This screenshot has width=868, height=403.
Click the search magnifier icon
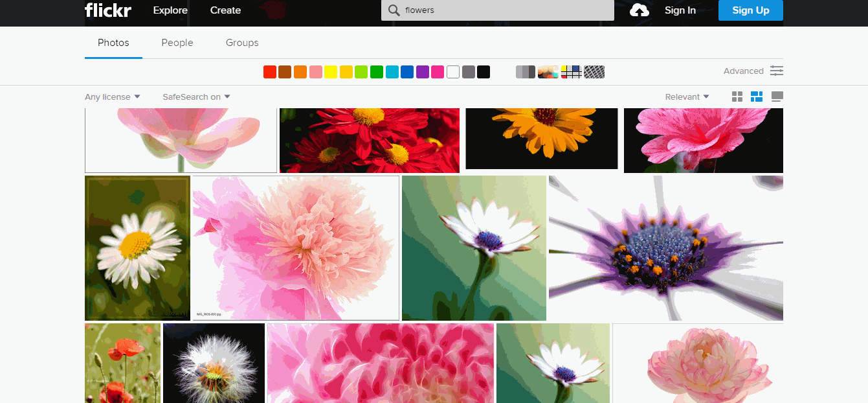[x=394, y=10]
